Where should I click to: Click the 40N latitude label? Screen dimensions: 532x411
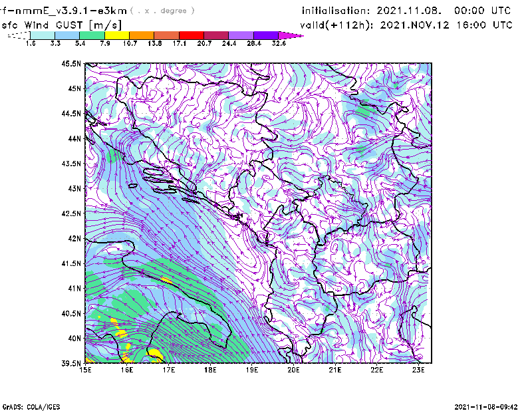coord(74,339)
